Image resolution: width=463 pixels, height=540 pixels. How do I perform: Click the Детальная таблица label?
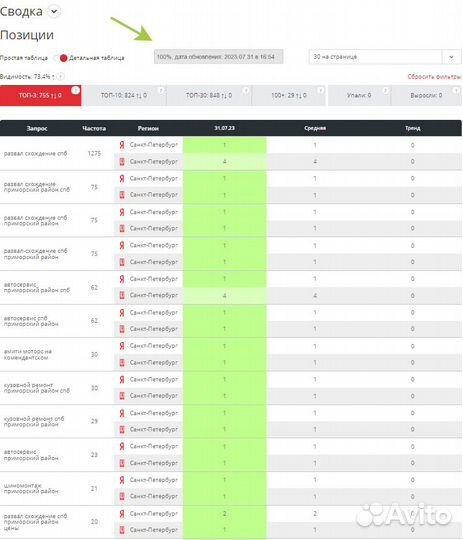(x=97, y=58)
